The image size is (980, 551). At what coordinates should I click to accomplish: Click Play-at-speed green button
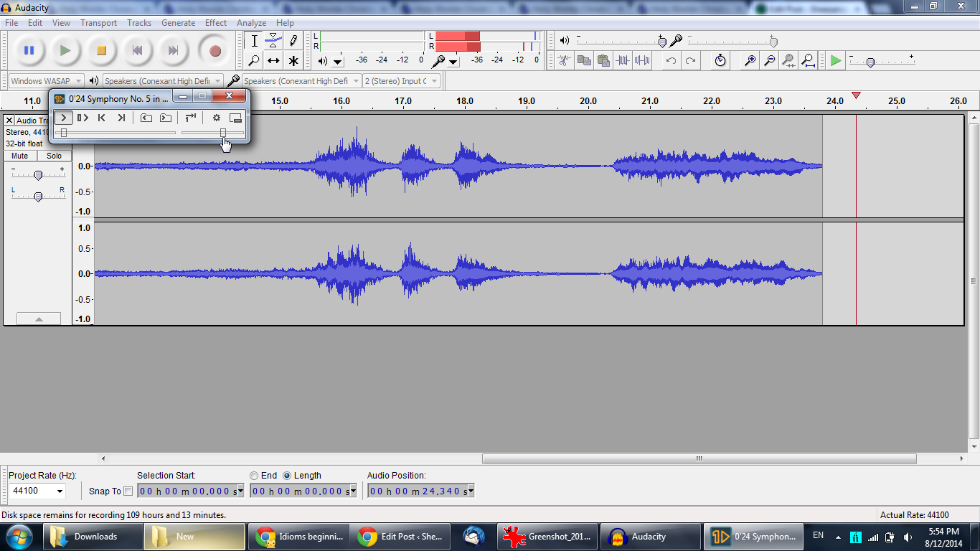pyautogui.click(x=836, y=60)
